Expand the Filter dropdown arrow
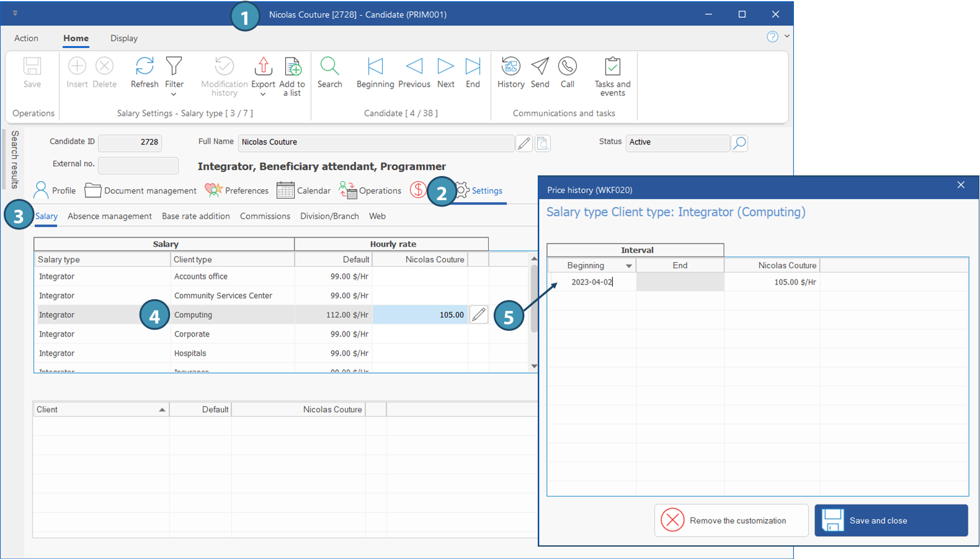 [174, 94]
